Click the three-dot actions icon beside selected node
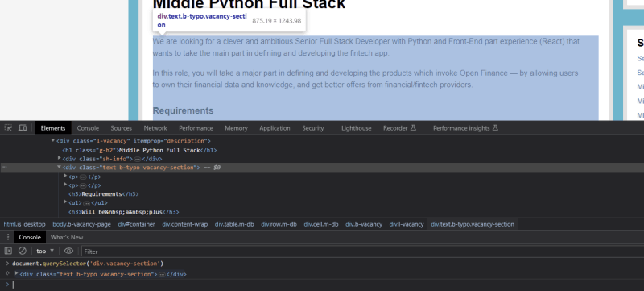 (4, 168)
